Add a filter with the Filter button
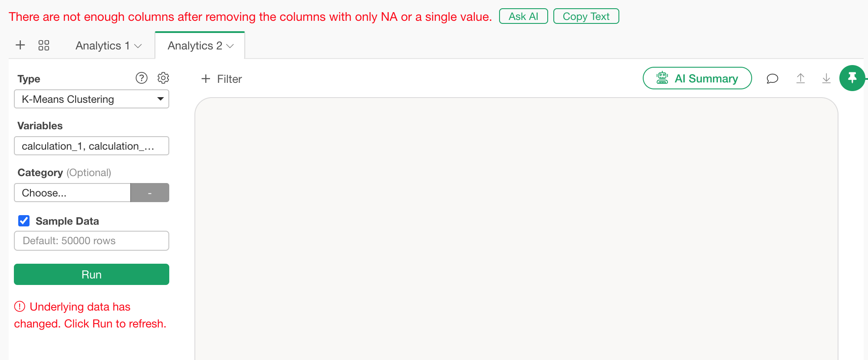The height and width of the screenshot is (360, 868). pyautogui.click(x=222, y=79)
